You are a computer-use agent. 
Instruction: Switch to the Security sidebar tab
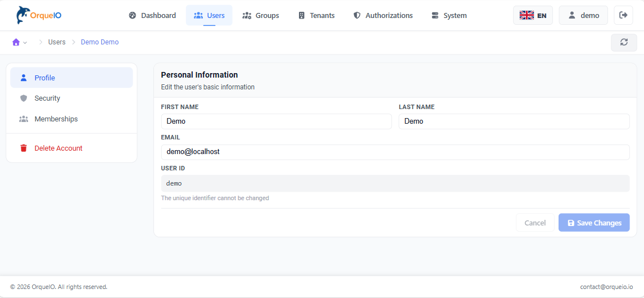[x=71, y=98]
